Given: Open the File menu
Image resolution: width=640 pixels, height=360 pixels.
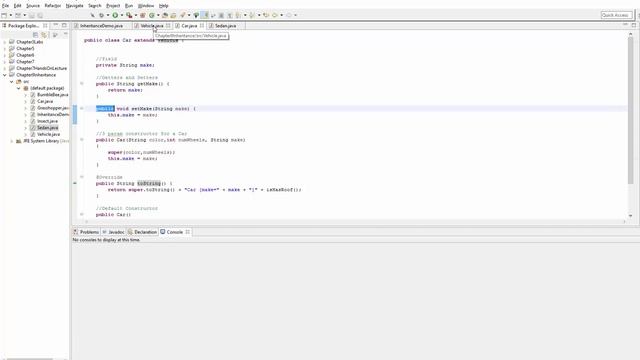Looking at the screenshot, I should 5,6.
